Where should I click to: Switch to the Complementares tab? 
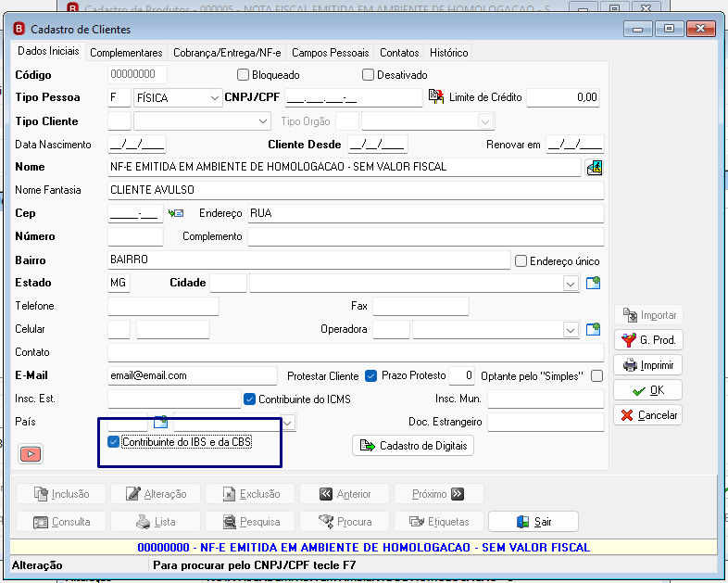[126, 53]
